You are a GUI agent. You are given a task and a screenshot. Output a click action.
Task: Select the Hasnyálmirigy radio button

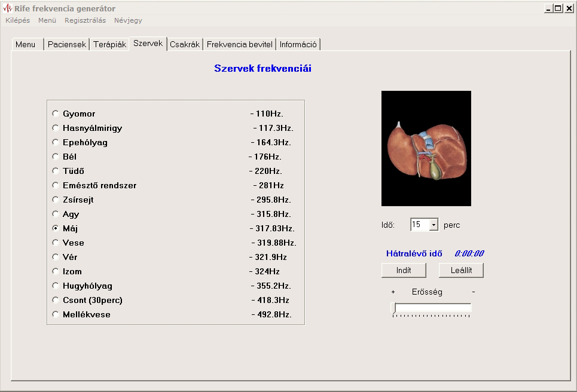[56, 128]
